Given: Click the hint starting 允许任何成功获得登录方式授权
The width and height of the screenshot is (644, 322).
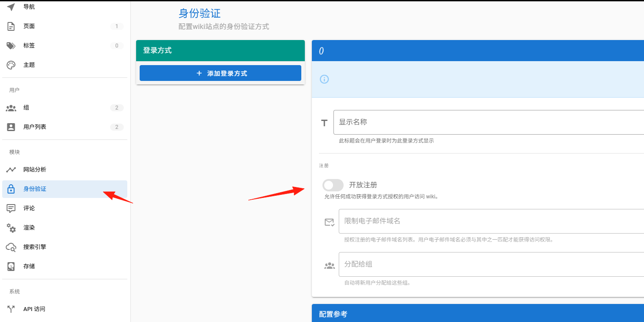Looking at the screenshot, I should [381, 197].
